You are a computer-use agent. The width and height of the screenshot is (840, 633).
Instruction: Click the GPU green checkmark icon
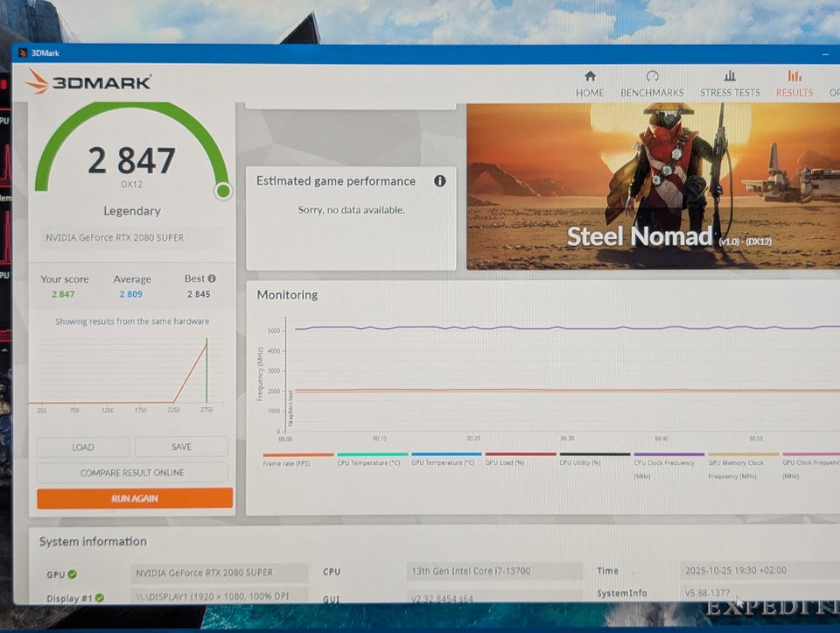pos(73,574)
